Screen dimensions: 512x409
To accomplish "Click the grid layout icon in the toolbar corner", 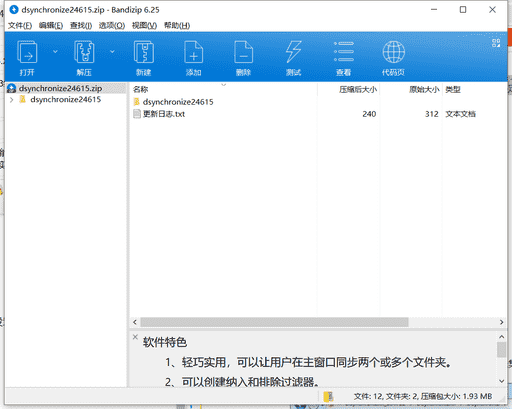I will (496, 43).
